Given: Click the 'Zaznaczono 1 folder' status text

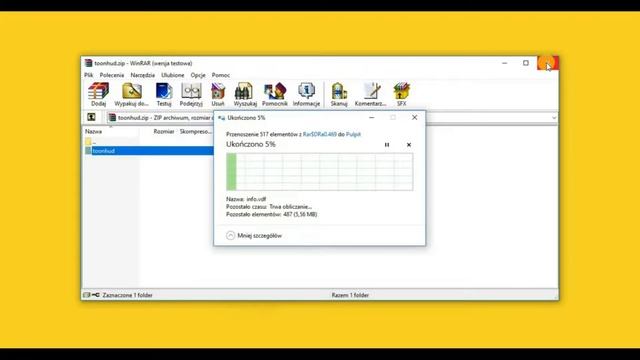Looking at the screenshot, I should pos(127,295).
